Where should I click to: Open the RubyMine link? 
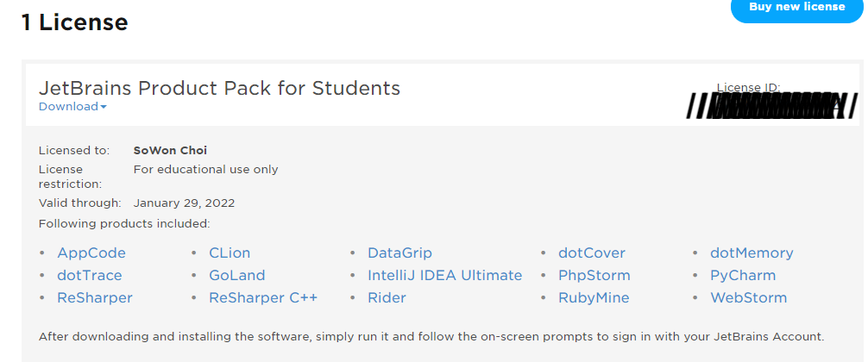pyautogui.click(x=594, y=298)
